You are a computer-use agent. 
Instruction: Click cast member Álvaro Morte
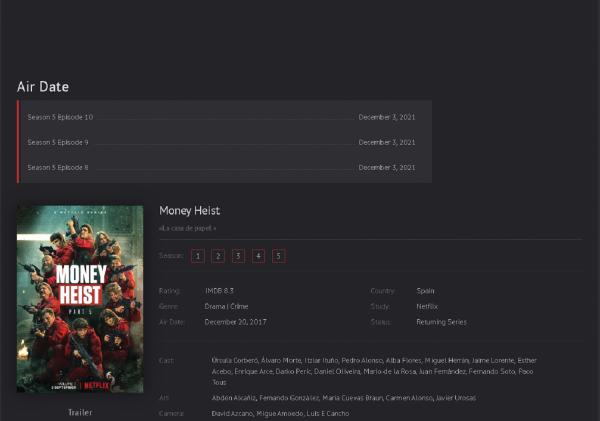[x=280, y=361]
